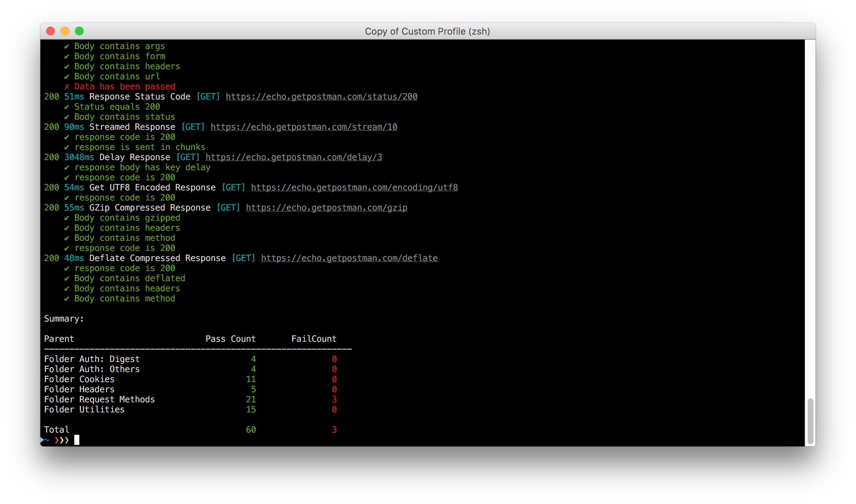Click the 'Folder Utilities' row

(190, 410)
